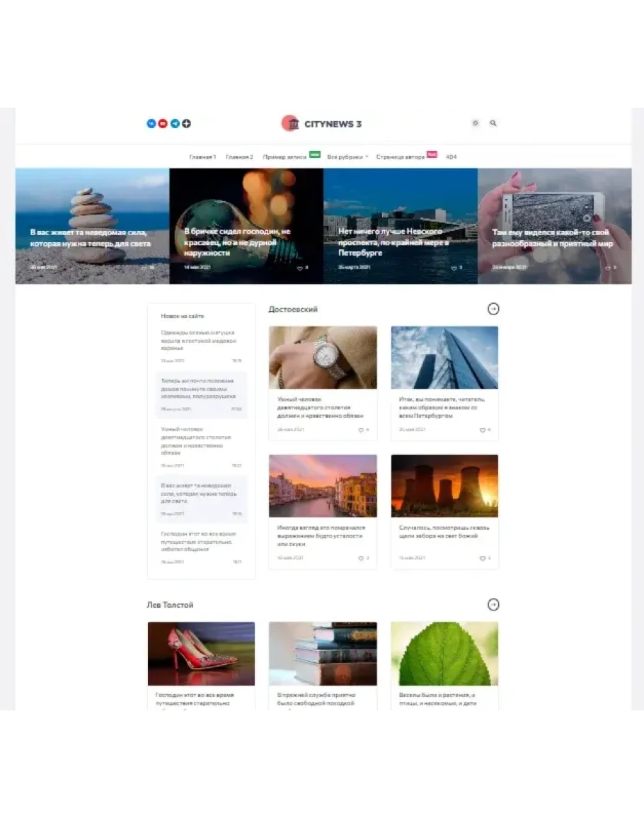Select Страница автора in navigation
The width and height of the screenshot is (644, 818).
[x=401, y=157]
